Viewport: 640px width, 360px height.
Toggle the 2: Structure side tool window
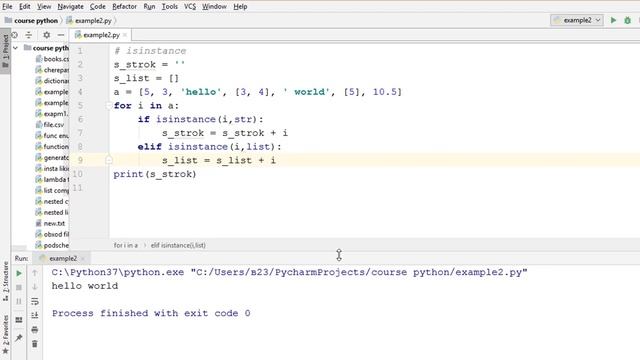[5, 282]
